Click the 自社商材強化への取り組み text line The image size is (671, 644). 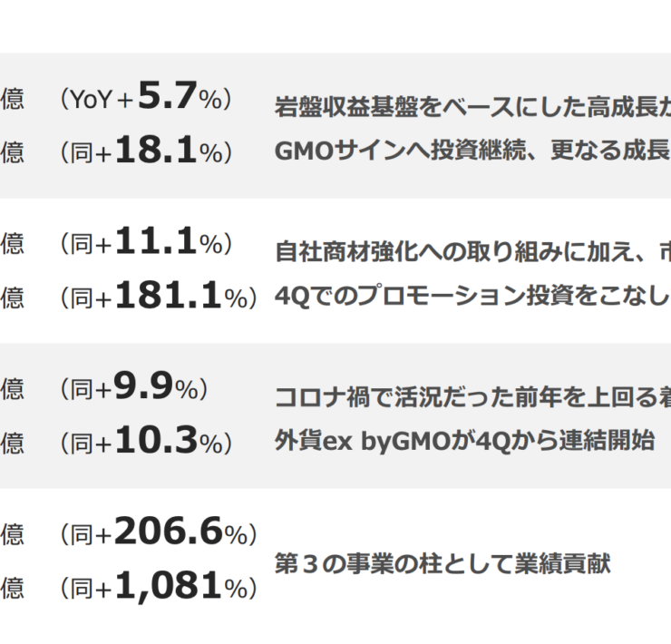pos(472,251)
